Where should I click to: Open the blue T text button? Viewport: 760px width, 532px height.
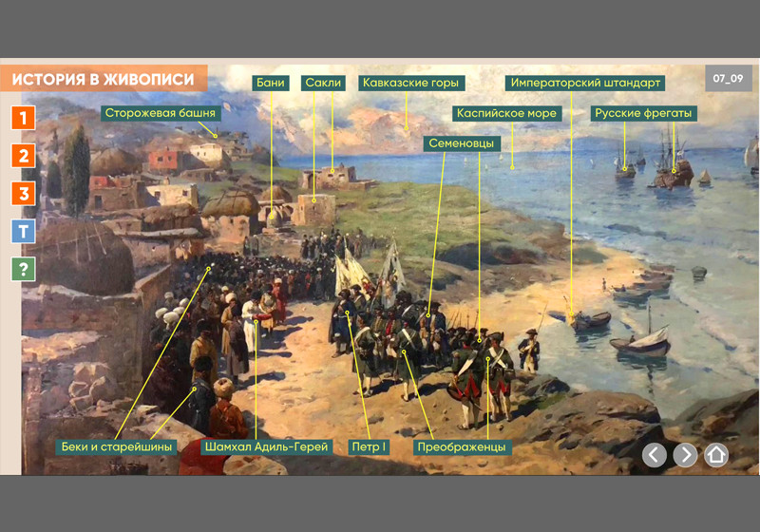click(x=23, y=231)
